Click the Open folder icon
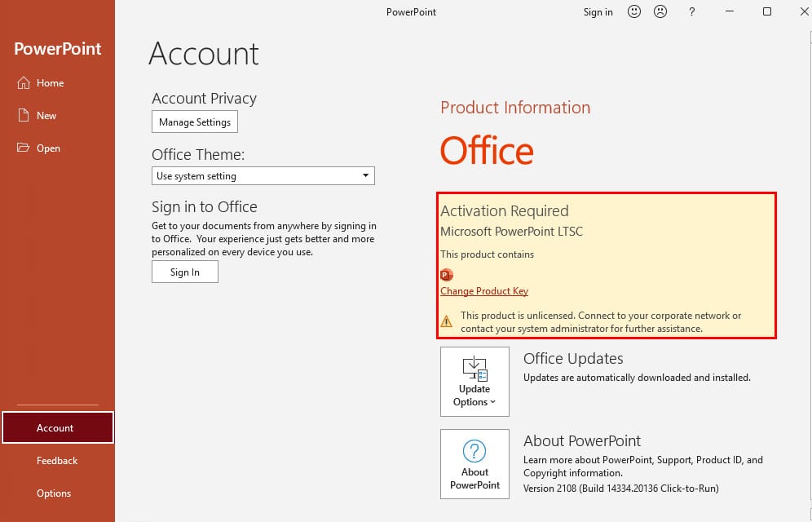The height and width of the screenshot is (522, 812). 24,148
